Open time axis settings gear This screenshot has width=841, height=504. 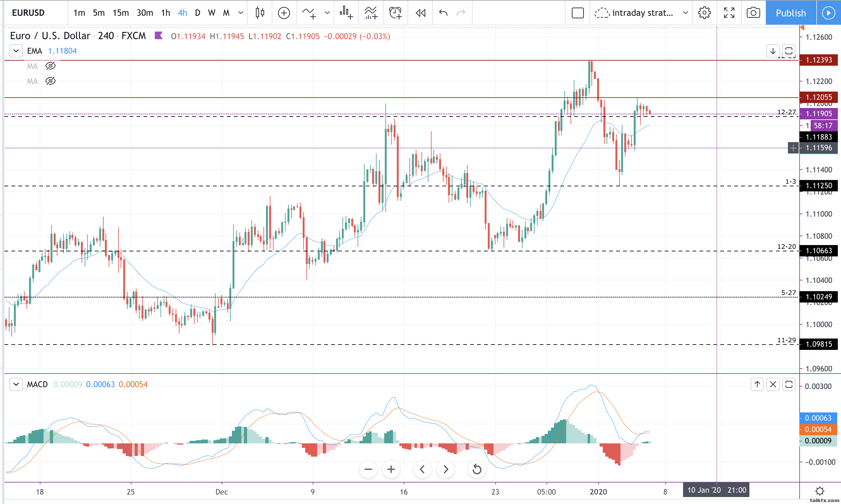(820, 491)
